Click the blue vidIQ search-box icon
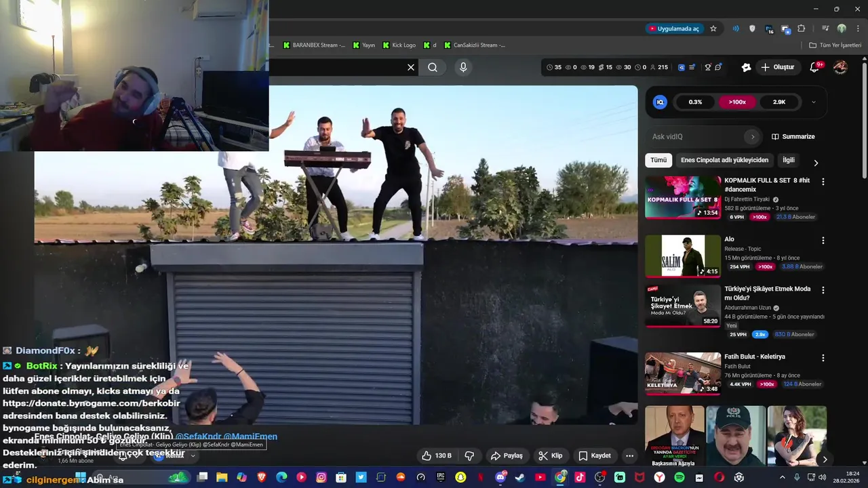Viewport: 868px width, 488px height. [x=682, y=67]
